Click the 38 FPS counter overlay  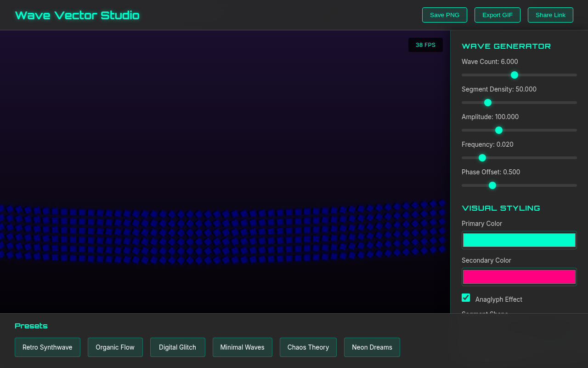pyautogui.click(x=425, y=45)
